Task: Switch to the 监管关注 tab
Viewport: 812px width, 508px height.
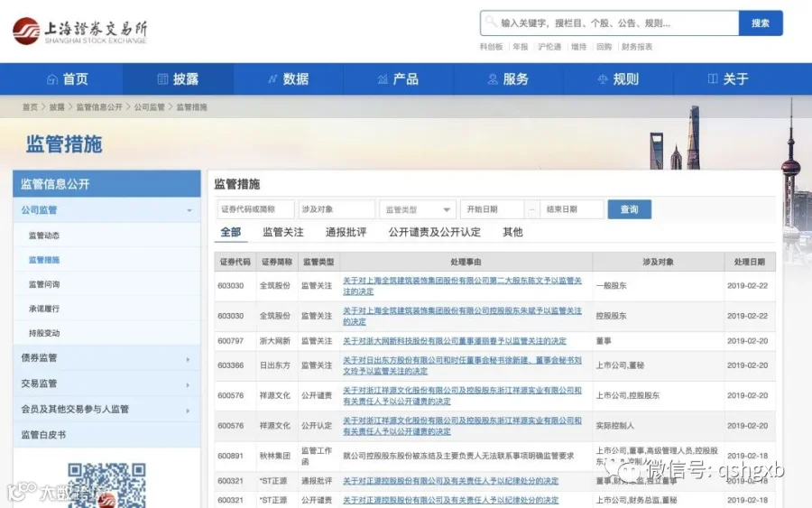Action: (x=282, y=233)
